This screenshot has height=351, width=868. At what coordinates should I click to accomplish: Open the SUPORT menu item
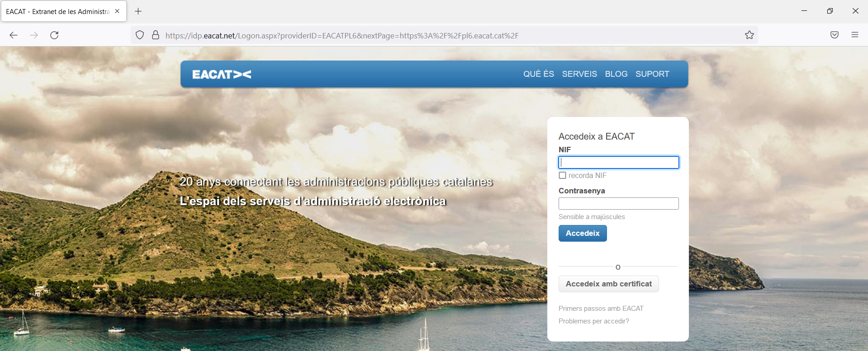coord(652,74)
